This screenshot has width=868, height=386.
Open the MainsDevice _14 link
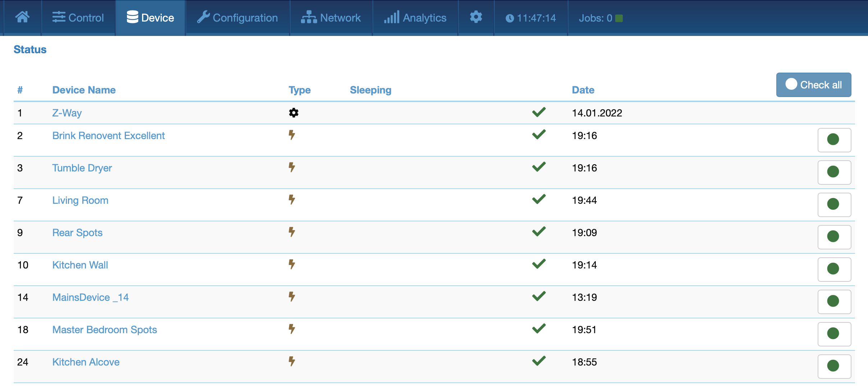90,298
